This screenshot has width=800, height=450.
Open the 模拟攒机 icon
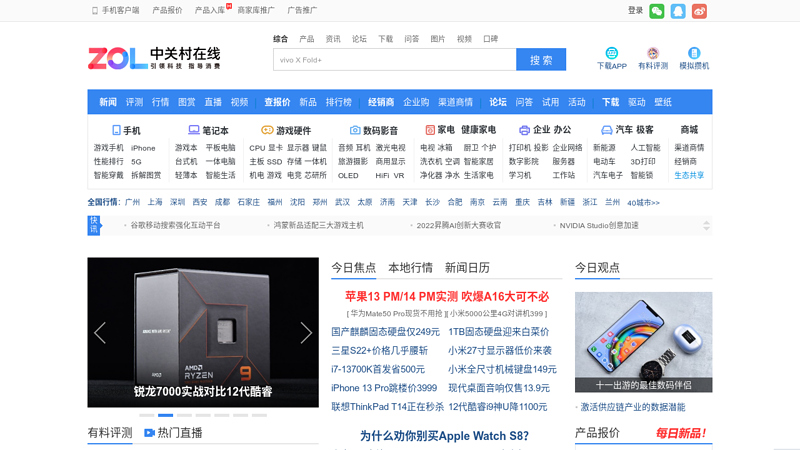tap(694, 53)
